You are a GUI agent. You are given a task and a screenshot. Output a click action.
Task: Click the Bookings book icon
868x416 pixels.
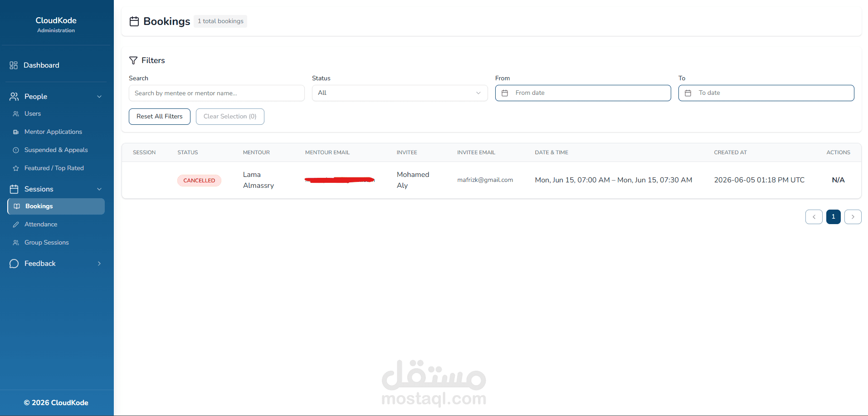pyautogui.click(x=17, y=206)
